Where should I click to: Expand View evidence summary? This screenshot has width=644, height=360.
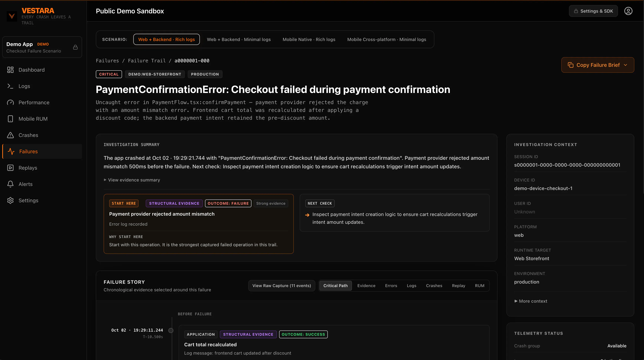pyautogui.click(x=132, y=180)
